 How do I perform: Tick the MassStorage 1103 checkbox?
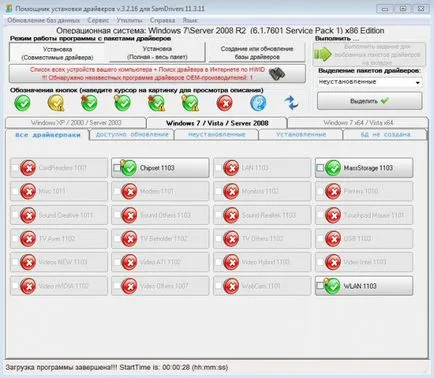pyautogui.click(x=320, y=167)
